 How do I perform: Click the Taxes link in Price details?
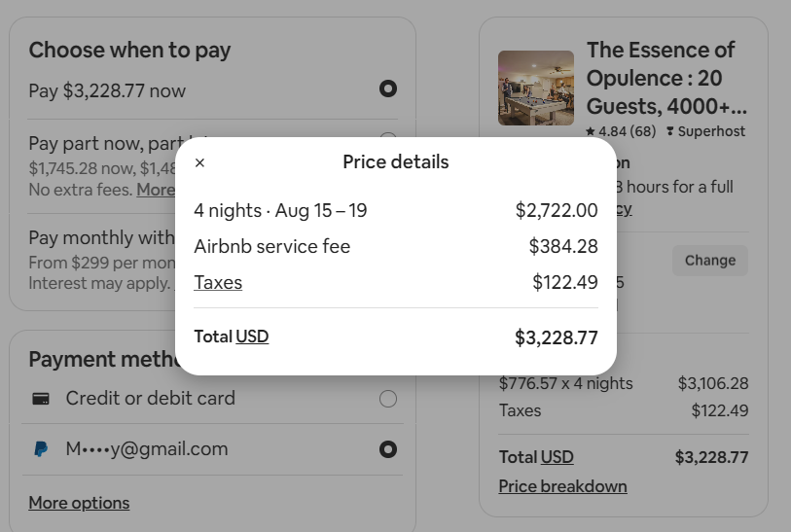pyautogui.click(x=218, y=283)
